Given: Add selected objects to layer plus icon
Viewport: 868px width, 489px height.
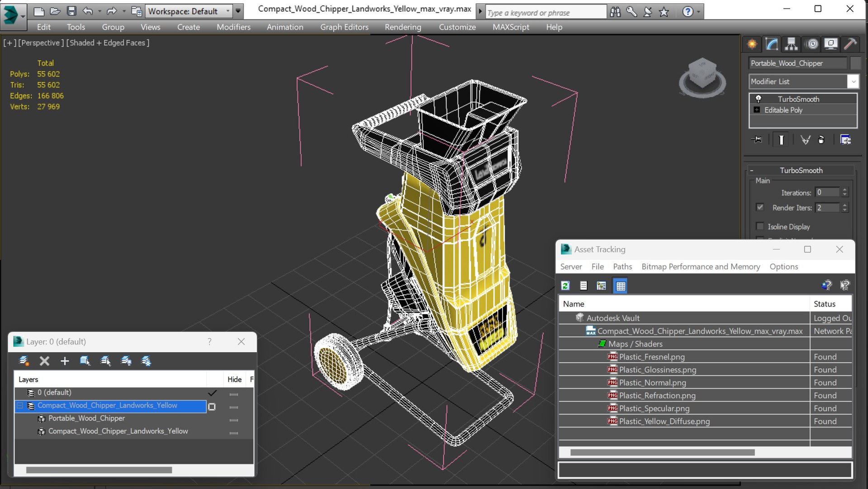Looking at the screenshot, I should tap(65, 361).
